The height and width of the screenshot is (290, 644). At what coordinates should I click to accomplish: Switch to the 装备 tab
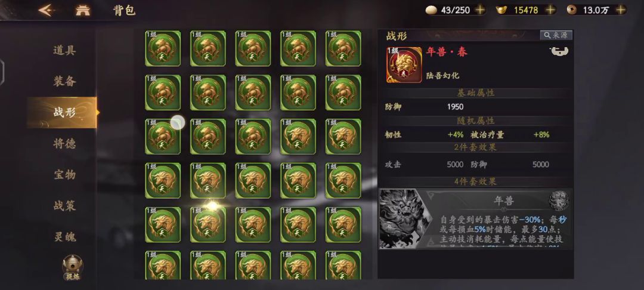(64, 81)
